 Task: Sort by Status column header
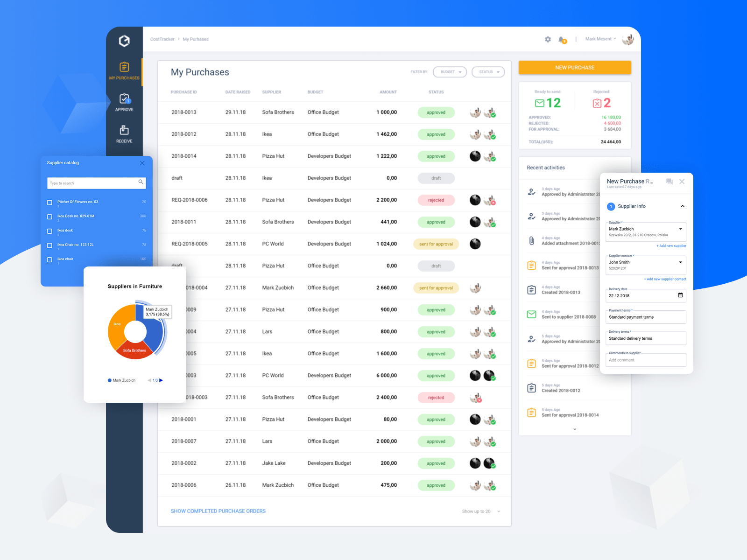tap(436, 92)
